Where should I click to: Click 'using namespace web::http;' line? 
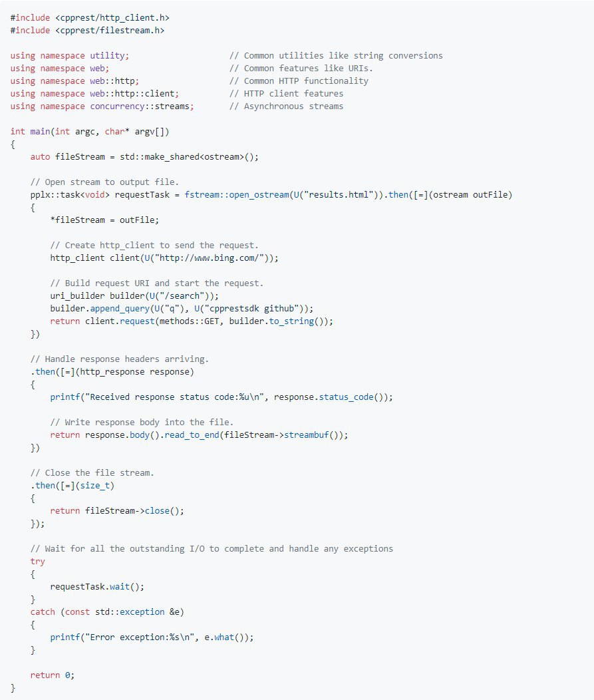[74, 81]
